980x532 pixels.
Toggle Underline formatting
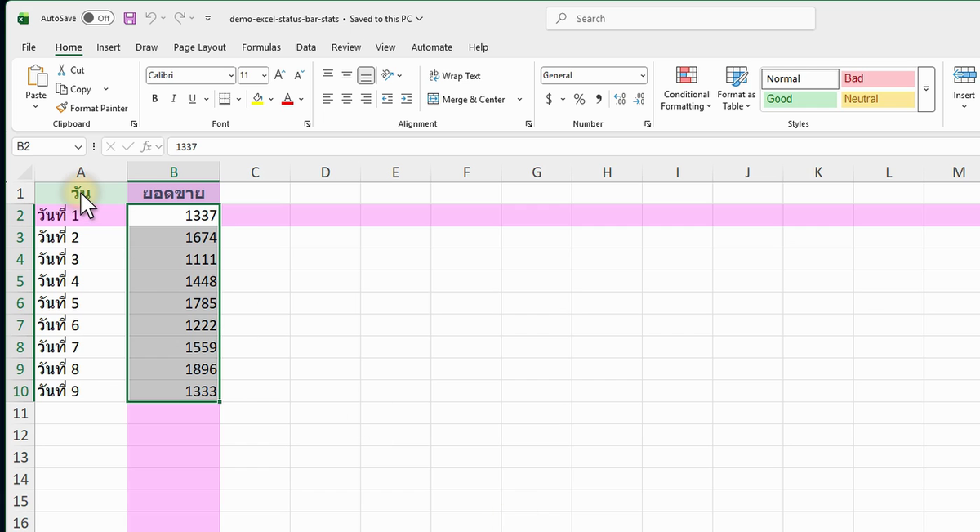(193, 99)
